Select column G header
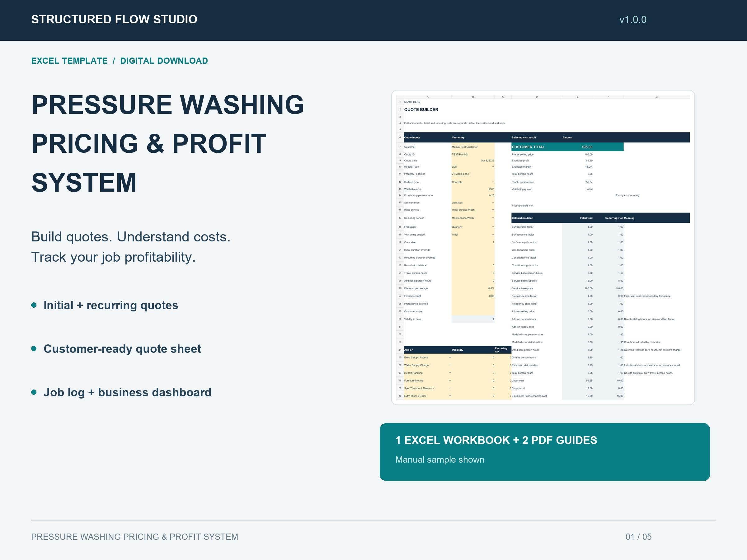Screen dimensions: 747x560 (656, 97)
